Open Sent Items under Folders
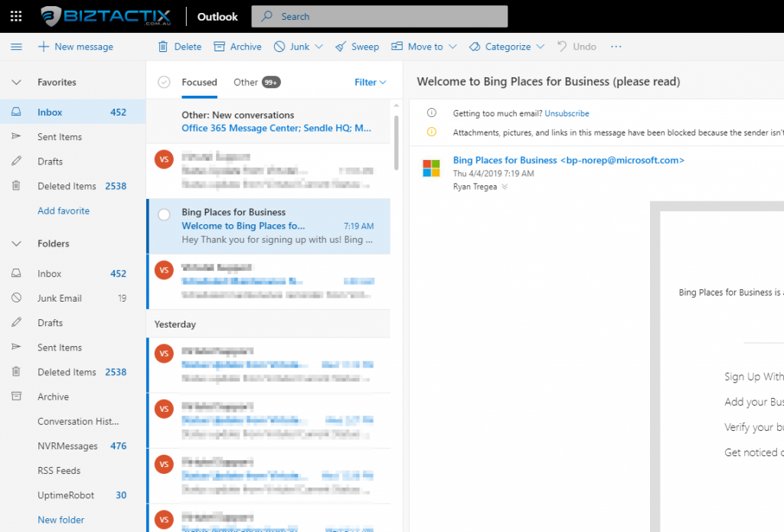This screenshot has width=784, height=532. 73,348
